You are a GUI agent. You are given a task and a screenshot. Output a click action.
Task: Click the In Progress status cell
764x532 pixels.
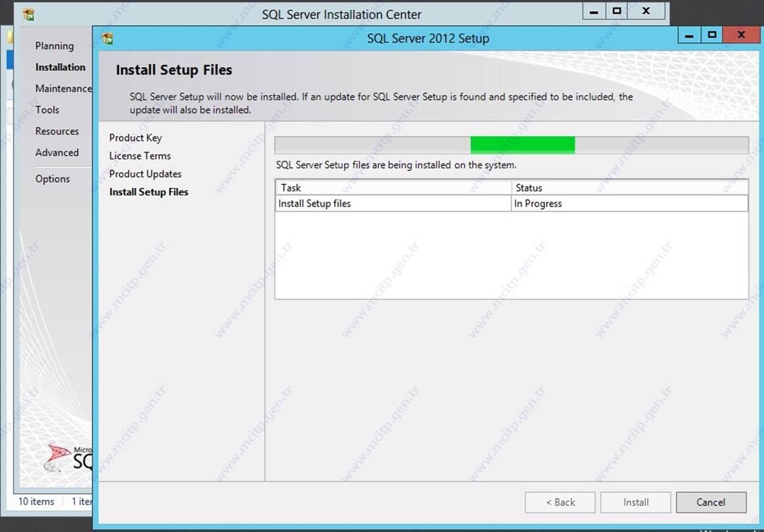coord(629,204)
